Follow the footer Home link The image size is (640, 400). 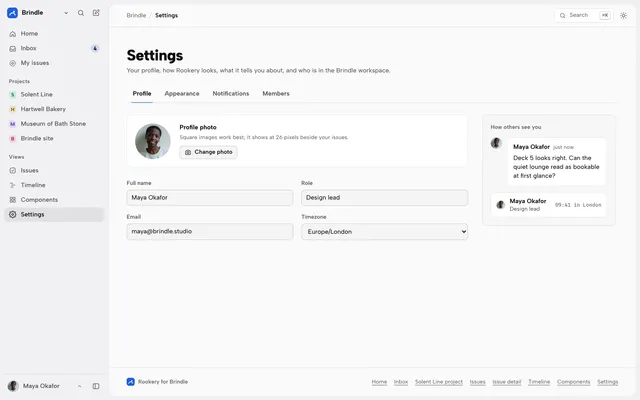(379, 382)
